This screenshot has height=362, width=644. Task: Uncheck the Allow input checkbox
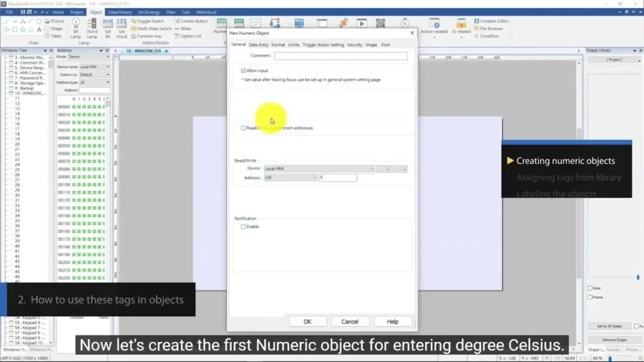pos(243,70)
